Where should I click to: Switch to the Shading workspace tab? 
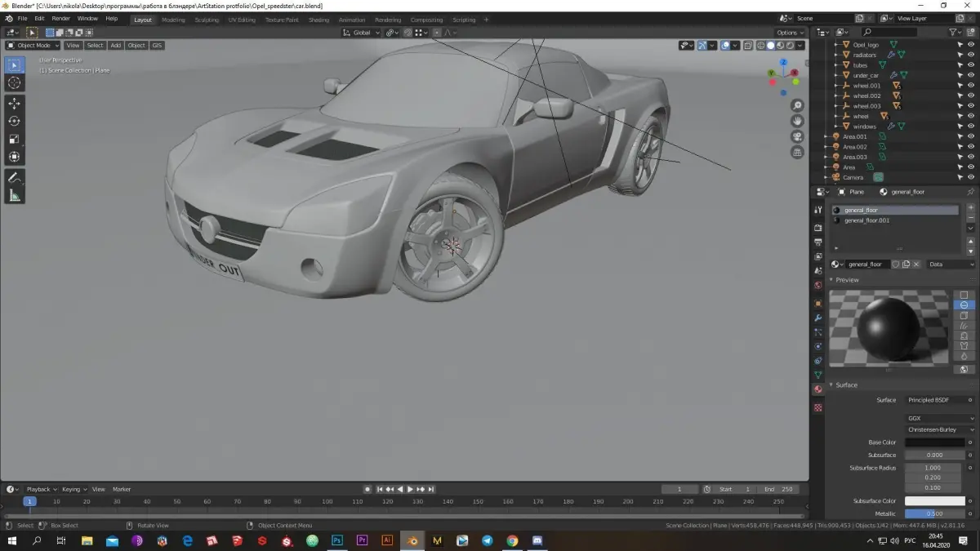click(x=318, y=20)
